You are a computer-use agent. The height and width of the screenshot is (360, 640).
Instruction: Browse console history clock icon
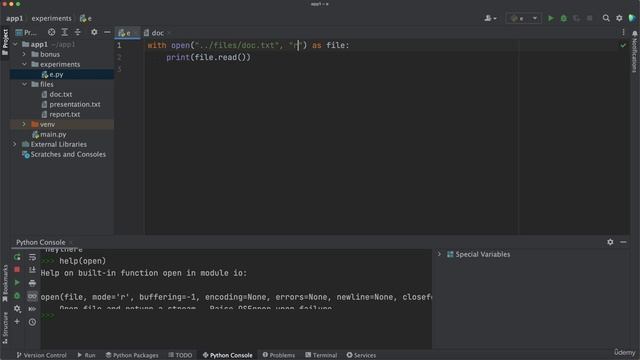click(32, 322)
